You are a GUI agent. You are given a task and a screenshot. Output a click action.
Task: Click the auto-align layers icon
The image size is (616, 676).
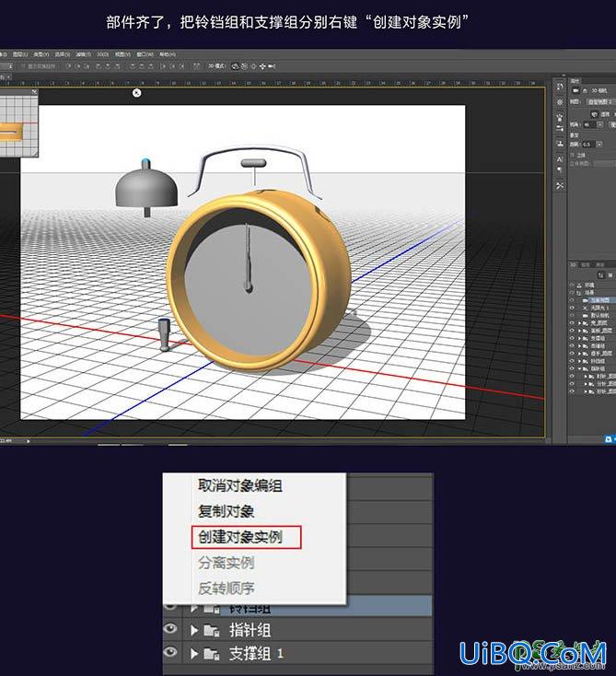196,66
